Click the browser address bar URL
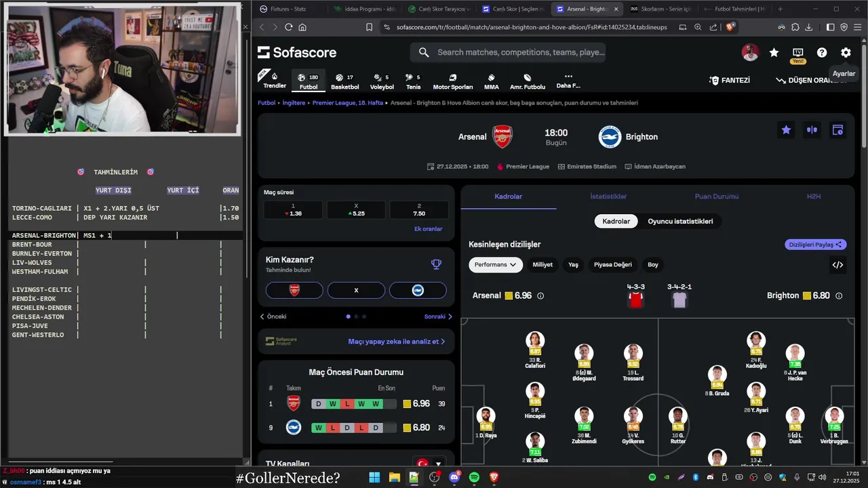868x488 pixels. 532,27
